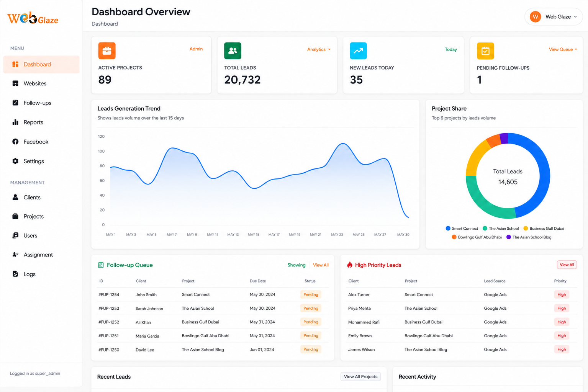588x392 pixels.
Task: Click The Asian School green legend dot
Action: [485, 228]
